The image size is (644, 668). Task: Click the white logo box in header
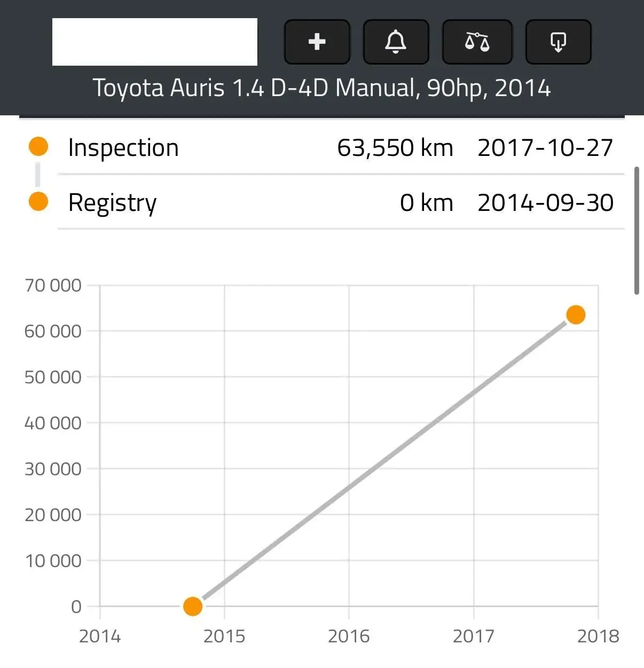coord(155,42)
